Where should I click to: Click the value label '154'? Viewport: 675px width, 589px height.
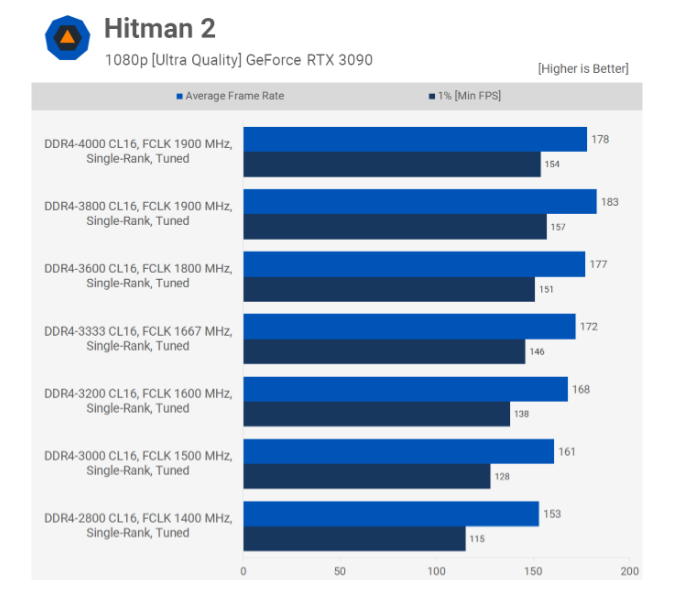552,164
